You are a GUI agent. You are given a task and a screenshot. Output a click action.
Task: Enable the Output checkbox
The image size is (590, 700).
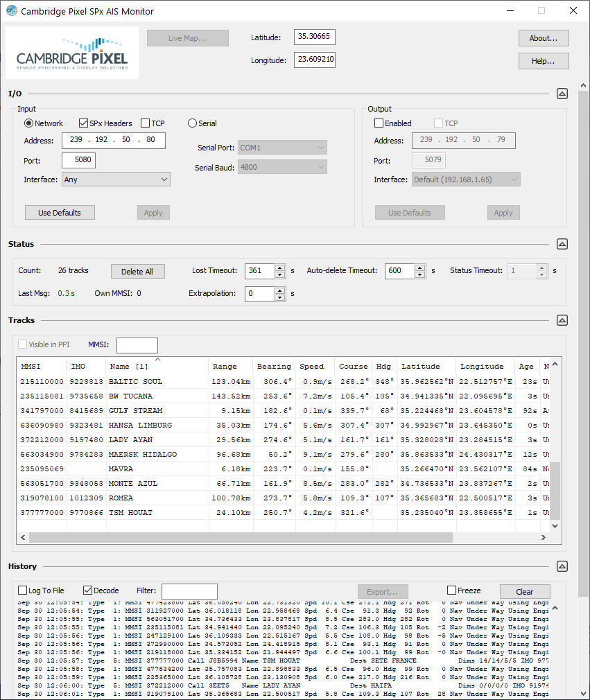[x=379, y=123]
